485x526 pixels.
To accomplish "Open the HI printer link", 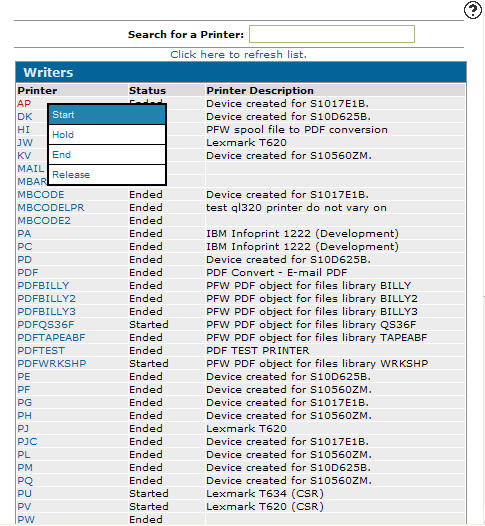I will click(x=23, y=129).
